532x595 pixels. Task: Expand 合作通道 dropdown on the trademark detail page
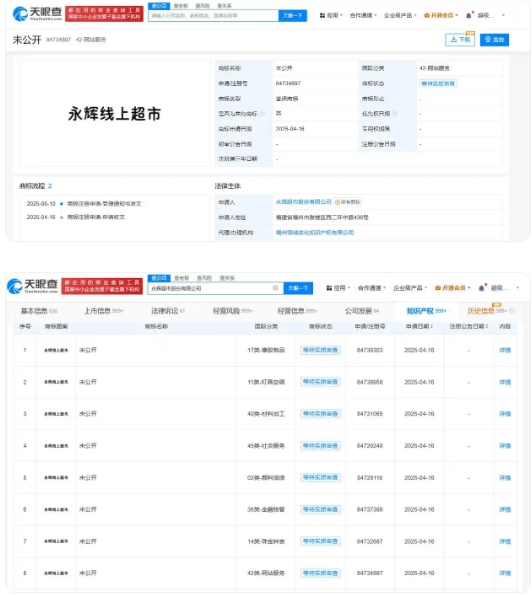[363, 16]
